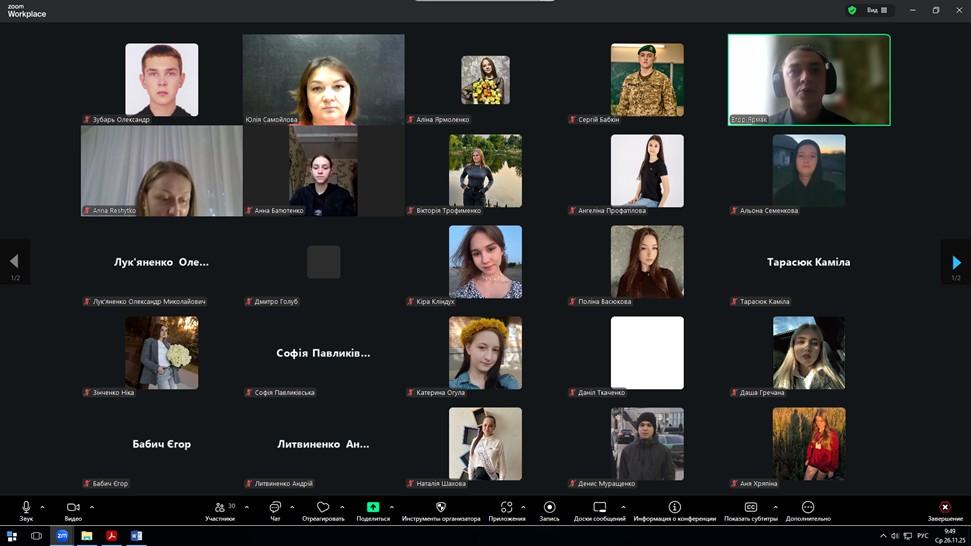
Task: Select Юлія Самойлова video tile
Action: tap(323, 79)
